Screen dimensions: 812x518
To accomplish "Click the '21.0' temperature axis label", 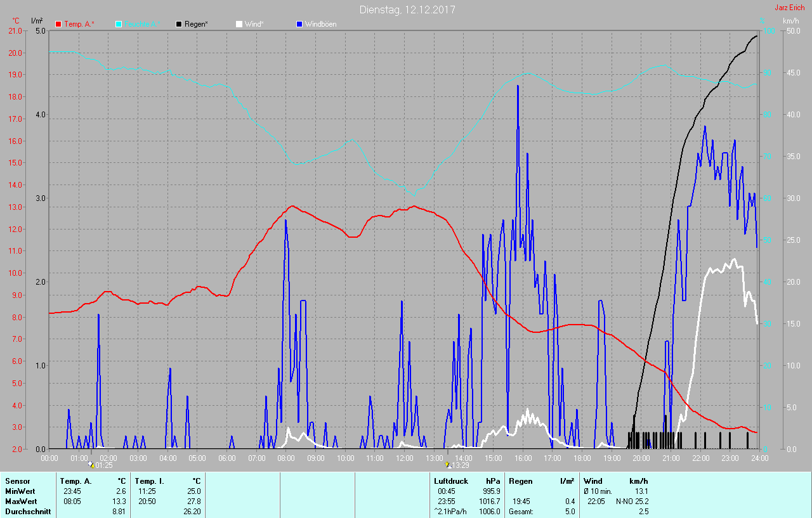I will [x=15, y=30].
